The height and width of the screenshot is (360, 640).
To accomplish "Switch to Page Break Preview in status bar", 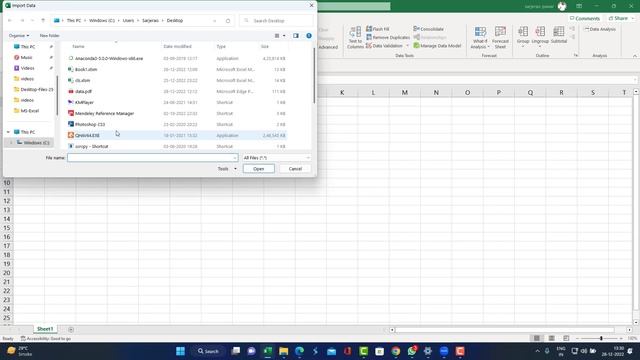I will [566, 338].
